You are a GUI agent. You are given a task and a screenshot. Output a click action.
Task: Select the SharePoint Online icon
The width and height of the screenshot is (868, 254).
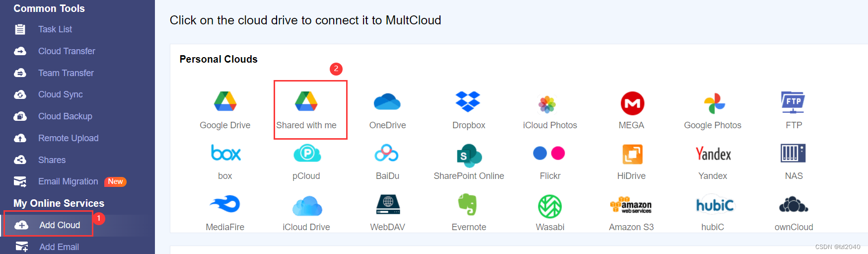coord(469,155)
